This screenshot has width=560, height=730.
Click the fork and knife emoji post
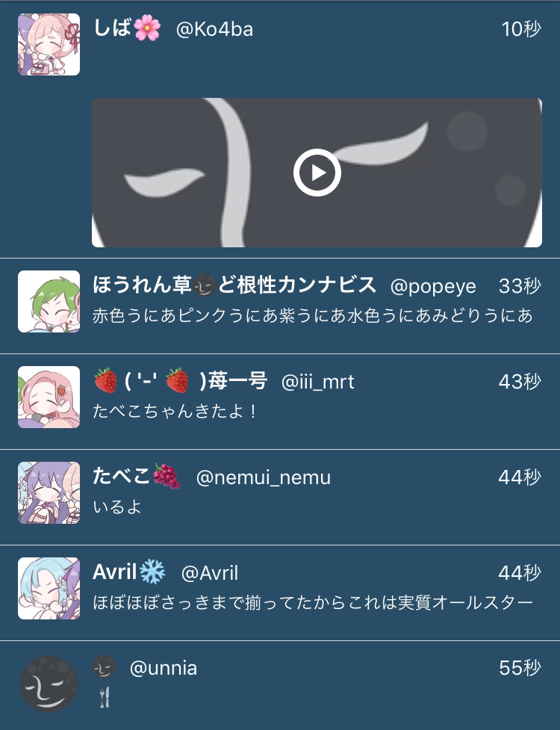tap(105, 697)
